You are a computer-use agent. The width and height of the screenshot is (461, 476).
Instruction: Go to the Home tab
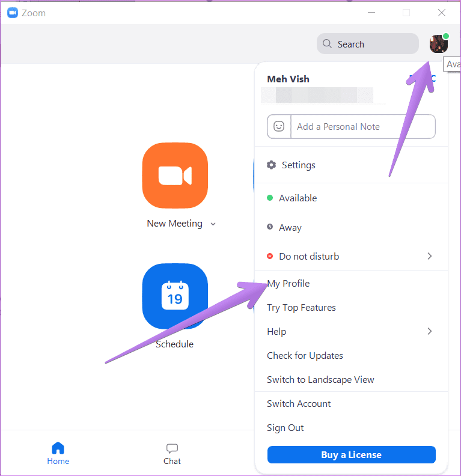tap(58, 454)
